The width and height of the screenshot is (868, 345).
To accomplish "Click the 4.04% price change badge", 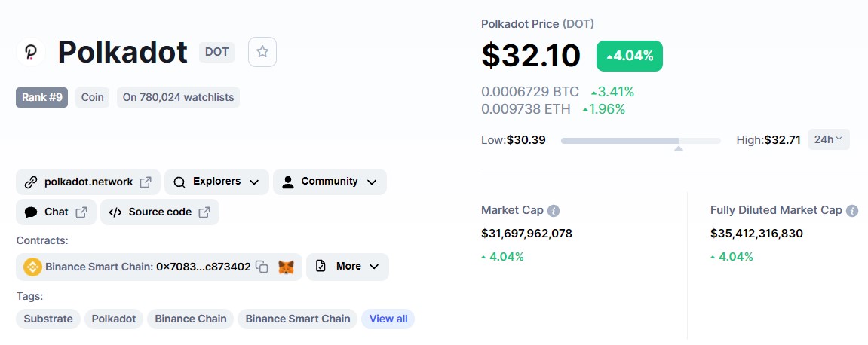I will click(x=629, y=56).
